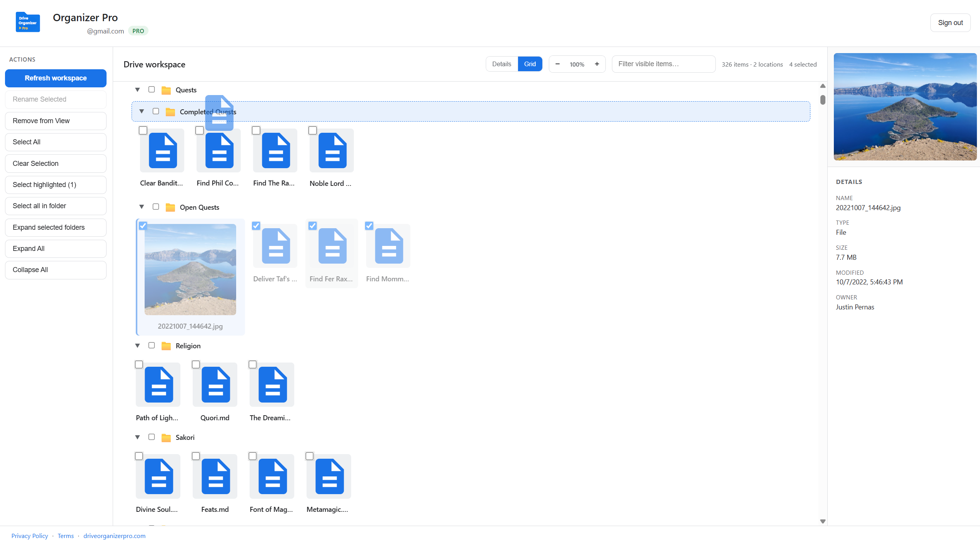Screen dimensions: 980x543
Task: Click the lake preview image in details panel
Action: [x=905, y=107]
